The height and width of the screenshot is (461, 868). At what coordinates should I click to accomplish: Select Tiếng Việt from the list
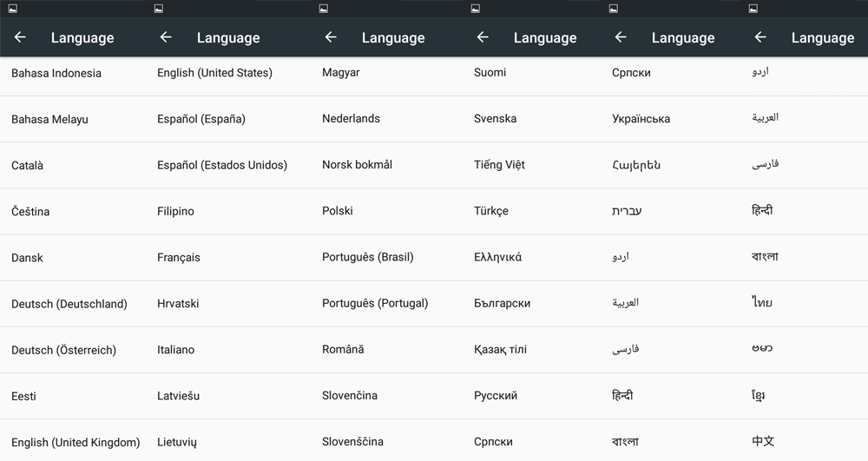point(499,165)
